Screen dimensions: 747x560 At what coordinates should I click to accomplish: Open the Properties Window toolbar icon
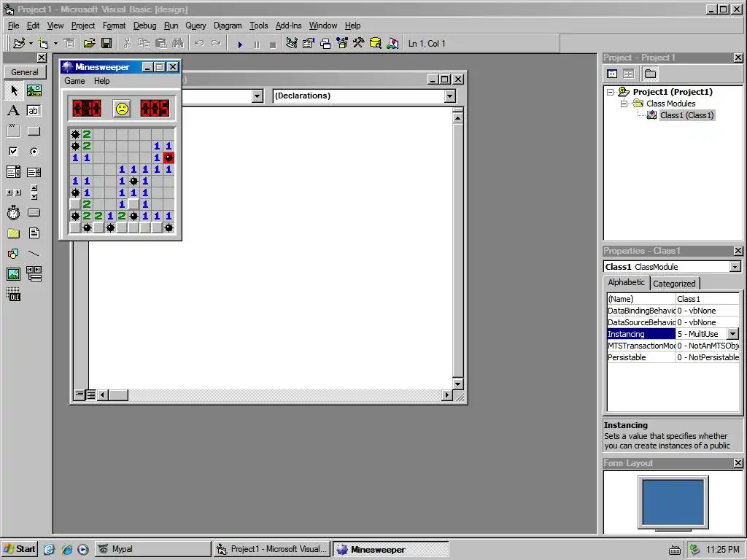(309, 43)
